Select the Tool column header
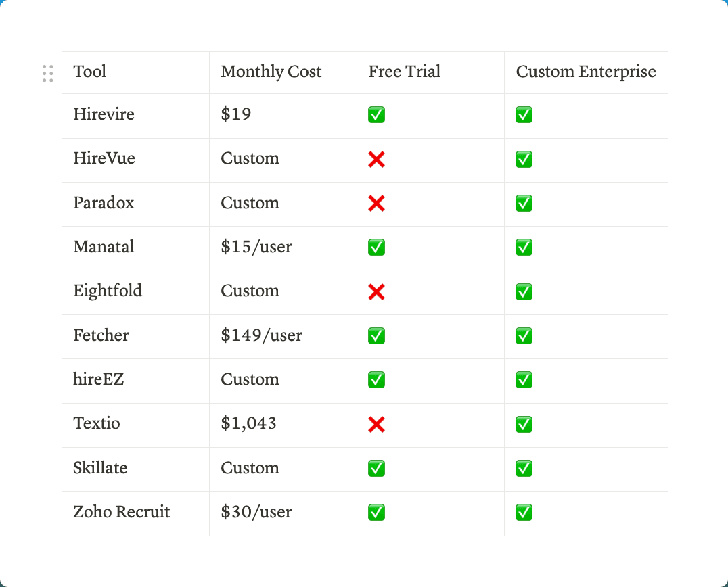This screenshot has width=728, height=587. pyautogui.click(x=90, y=72)
